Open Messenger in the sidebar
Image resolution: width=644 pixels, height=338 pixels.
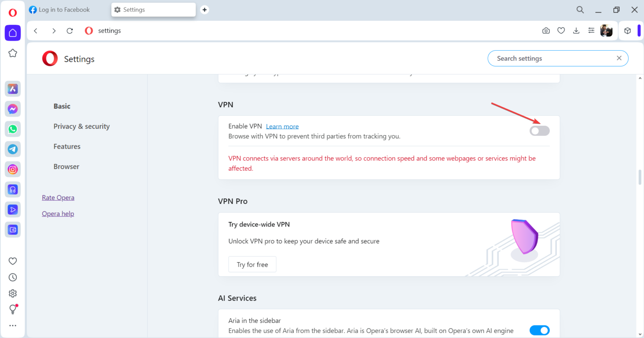click(13, 109)
